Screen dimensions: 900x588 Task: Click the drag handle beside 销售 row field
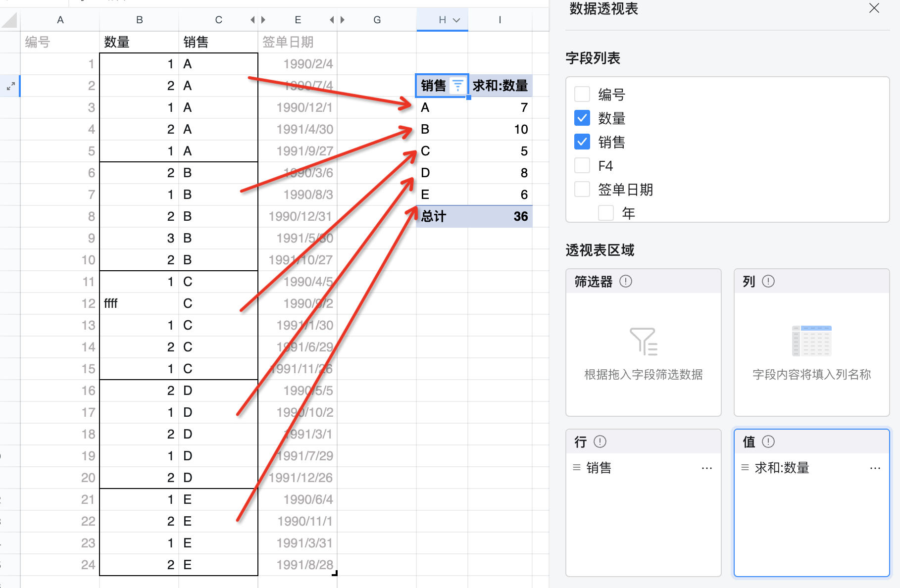[577, 467]
